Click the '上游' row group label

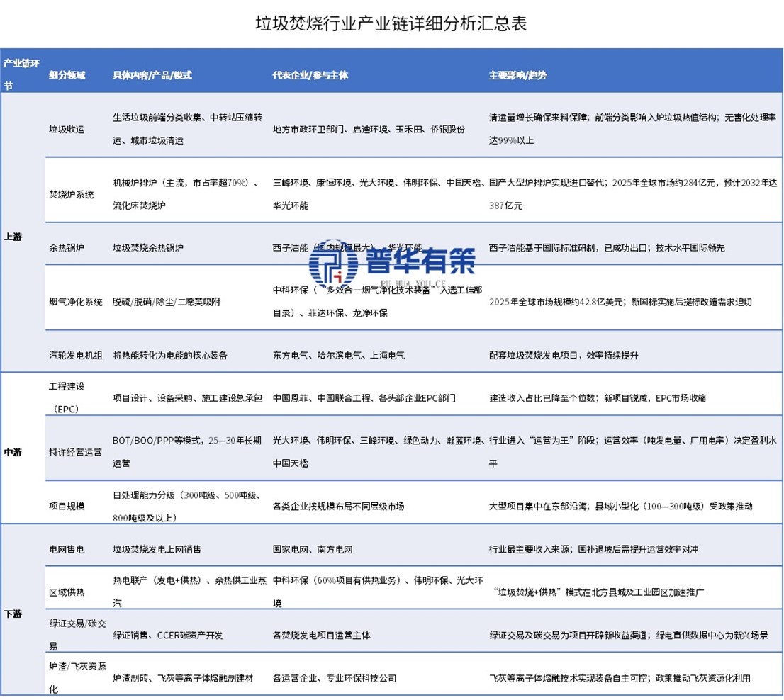[x=13, y=237]
